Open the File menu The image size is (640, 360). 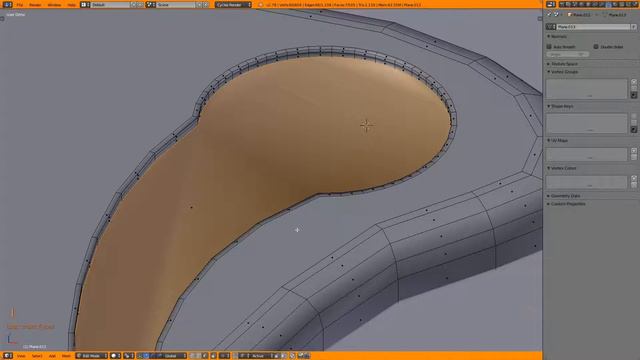pyautogui.click(x=20, y=5)
